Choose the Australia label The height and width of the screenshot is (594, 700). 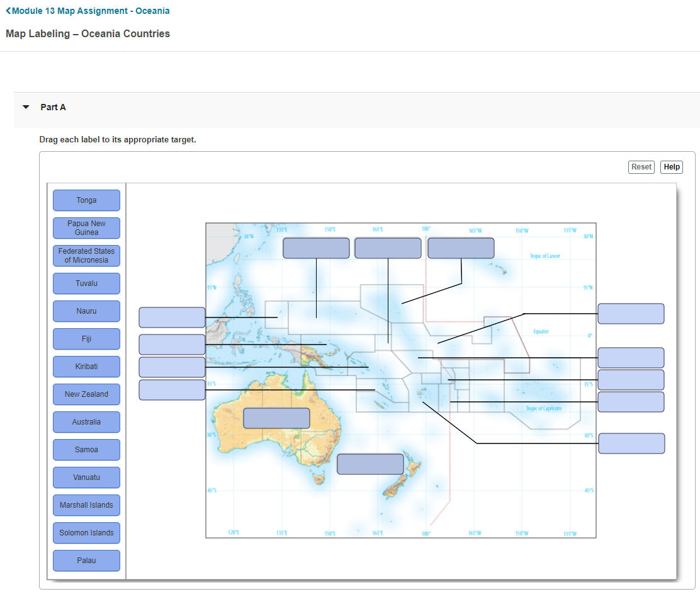(x=87, y=422)
